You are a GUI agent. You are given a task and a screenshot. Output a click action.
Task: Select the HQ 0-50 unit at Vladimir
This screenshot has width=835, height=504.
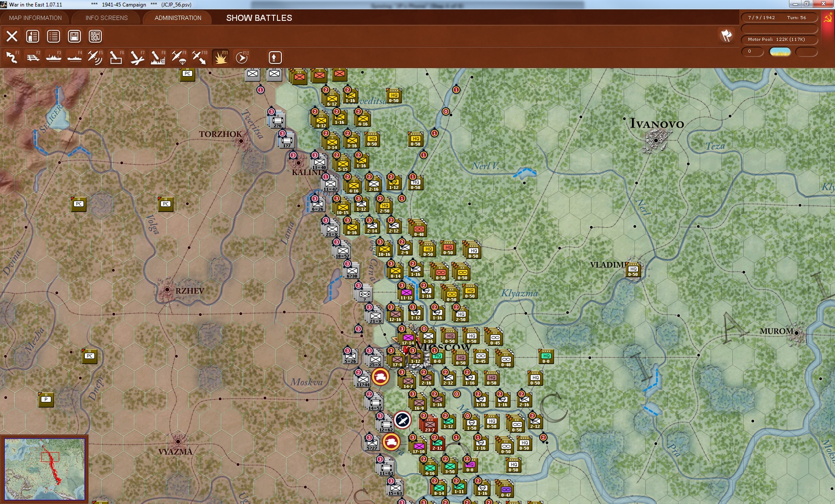point(633,270)
